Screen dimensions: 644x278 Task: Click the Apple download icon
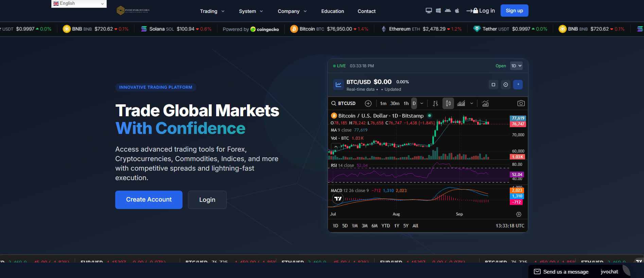click(x=457, y=11)
